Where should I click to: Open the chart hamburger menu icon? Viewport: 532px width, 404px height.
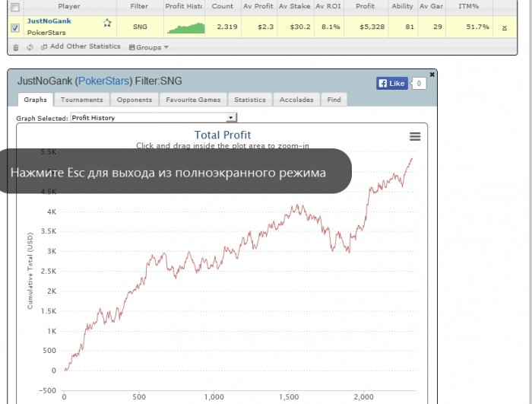[x=415, y=137]
